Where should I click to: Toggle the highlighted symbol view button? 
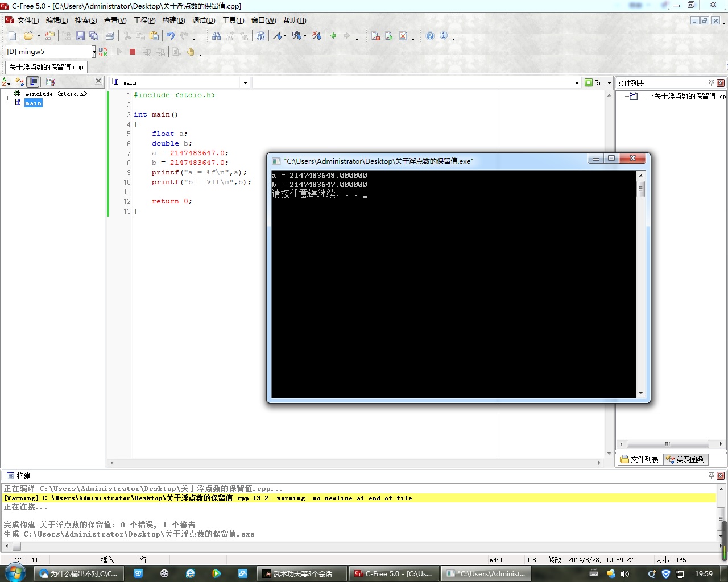(34, 82)
